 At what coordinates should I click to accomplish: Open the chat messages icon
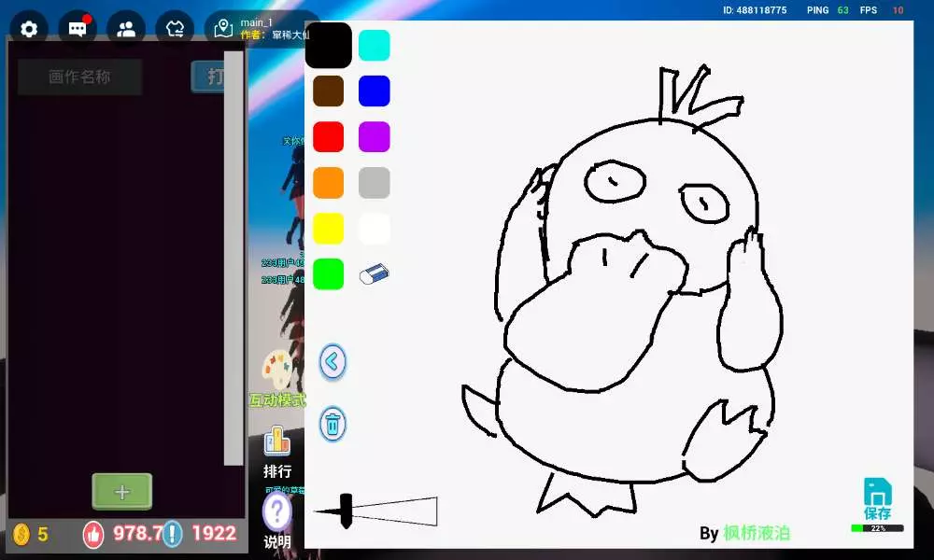(x=78, y=29)
